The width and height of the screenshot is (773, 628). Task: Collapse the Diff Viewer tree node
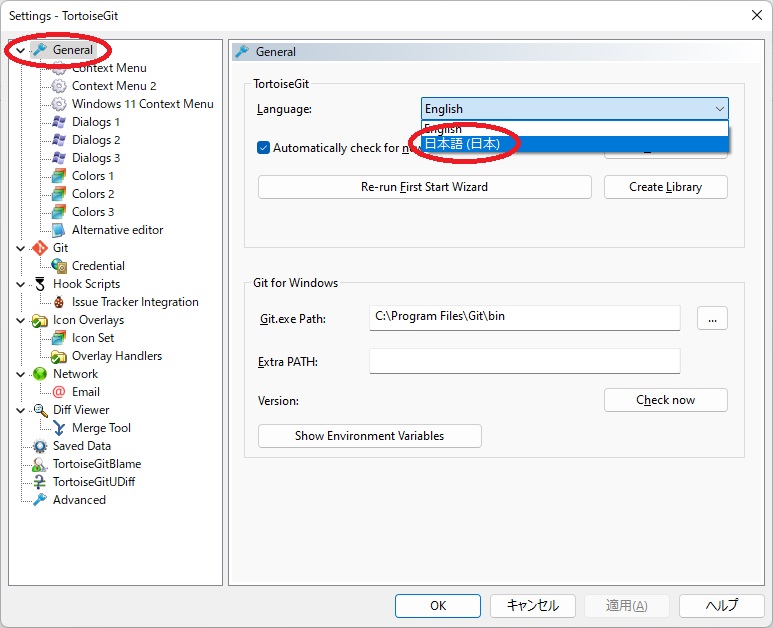(x=20, y=410)
